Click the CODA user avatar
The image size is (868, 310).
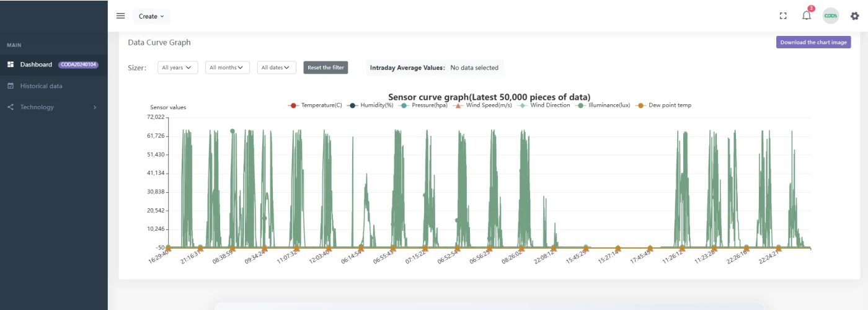pyautogui.click(x=830, y=16)
